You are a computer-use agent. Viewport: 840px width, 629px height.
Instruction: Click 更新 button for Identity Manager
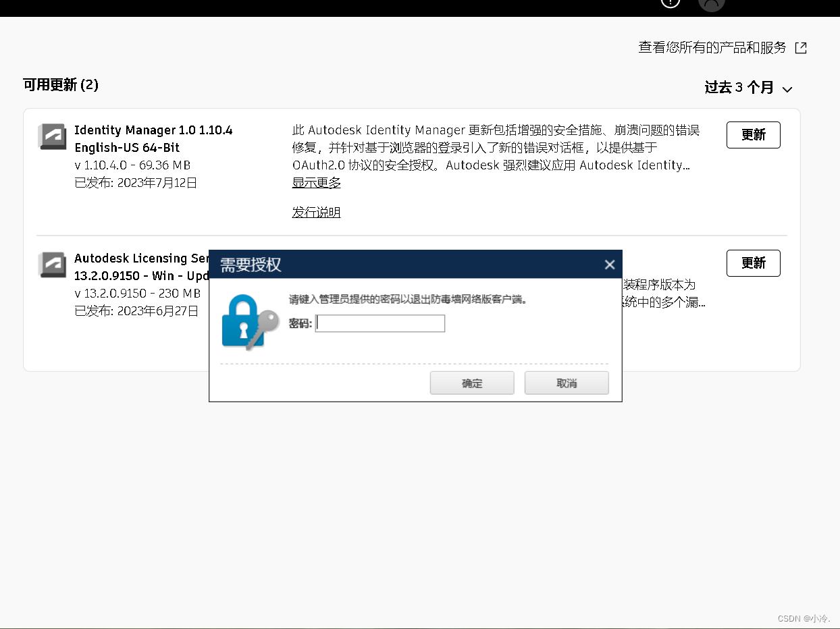click(x=753, y=135)
